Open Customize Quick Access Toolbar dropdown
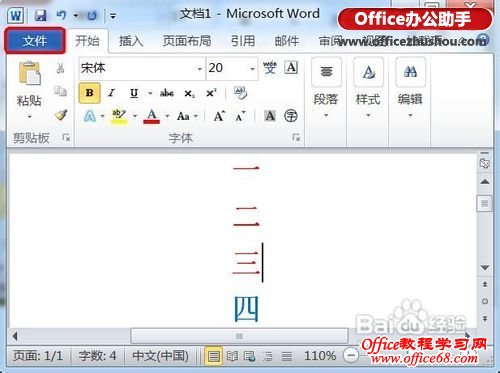This screenshot has width=500, height=373. [x=113, y=15]
